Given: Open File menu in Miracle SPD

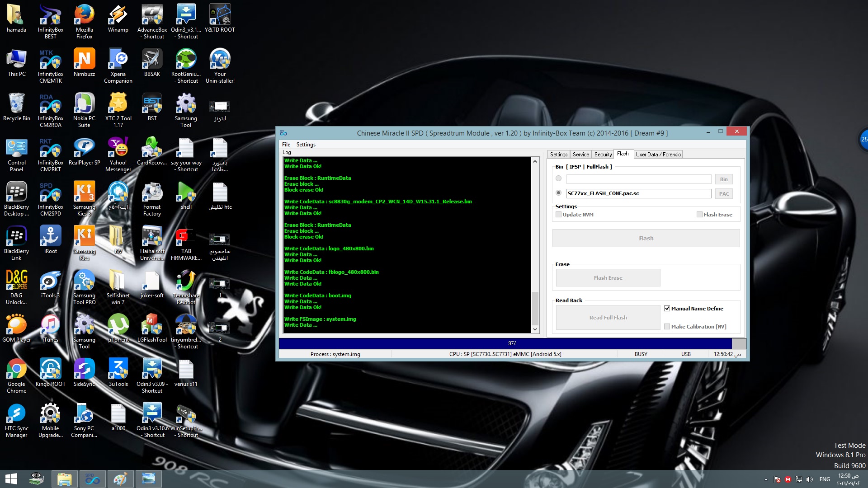Looking at the screenshot, I should click(286, 145).
